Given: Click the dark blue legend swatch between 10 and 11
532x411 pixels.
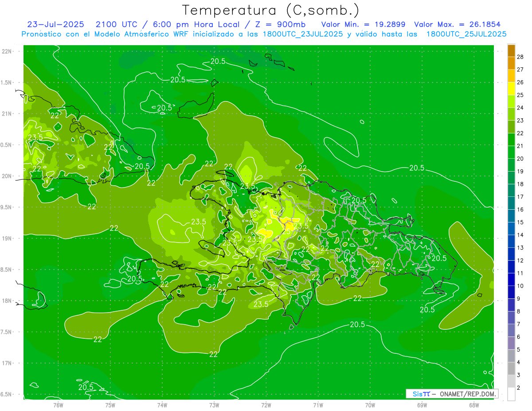Looking at the screenshot, I should click(x=511, y=279).
